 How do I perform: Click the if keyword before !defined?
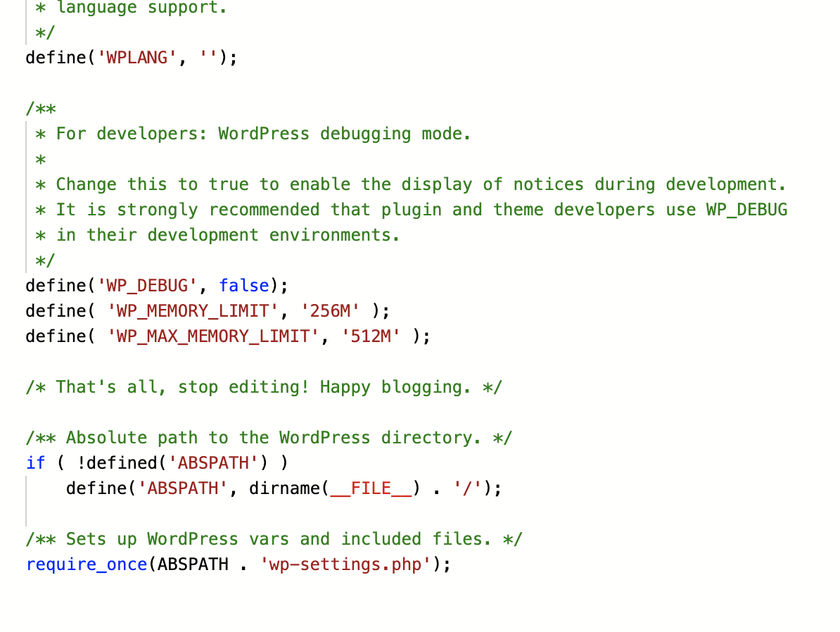(35, 462)
